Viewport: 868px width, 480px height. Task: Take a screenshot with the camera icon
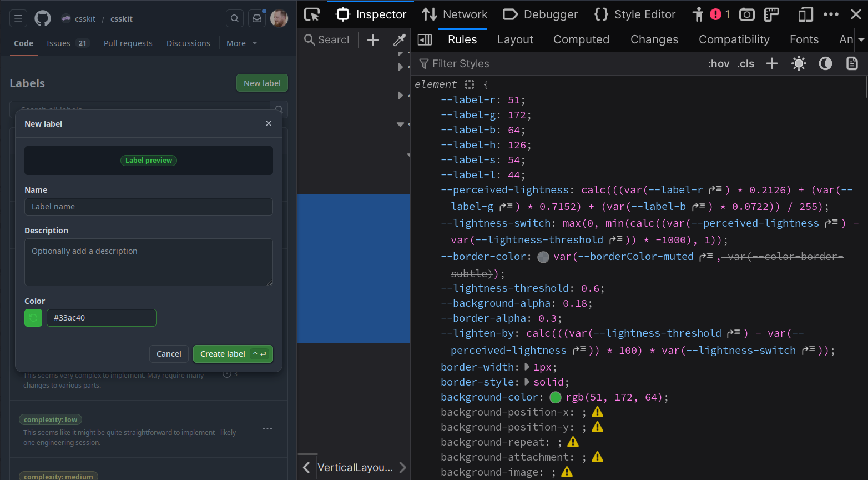click(x=746, y=14)
